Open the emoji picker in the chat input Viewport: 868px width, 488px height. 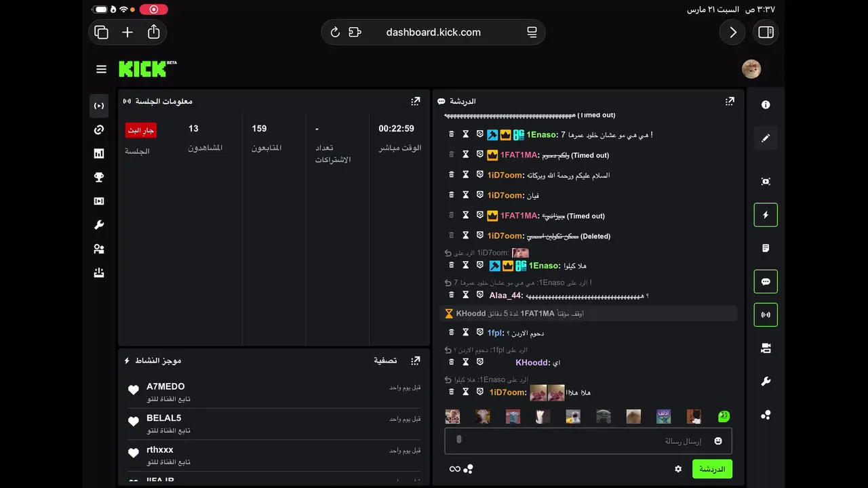click(x=718, y=441)
